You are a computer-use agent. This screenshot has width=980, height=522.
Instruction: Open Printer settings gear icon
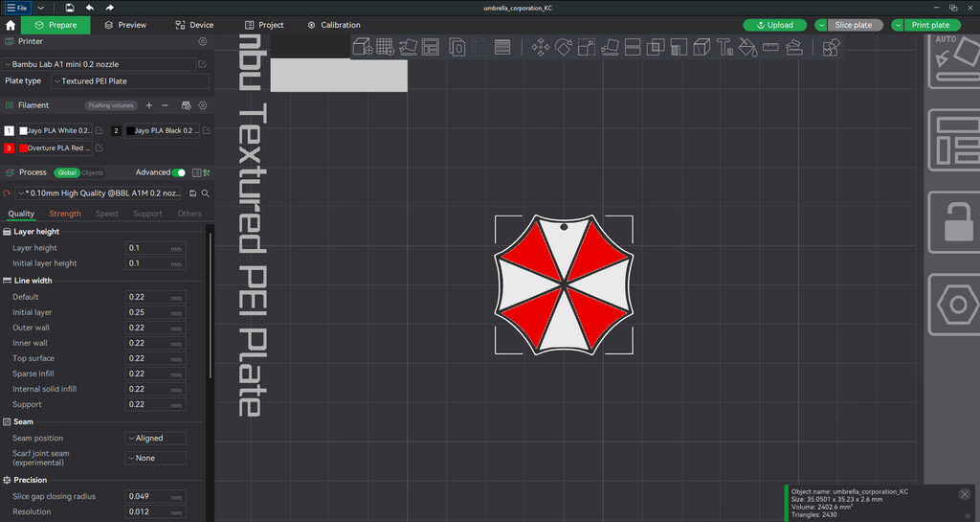[203, 41]
